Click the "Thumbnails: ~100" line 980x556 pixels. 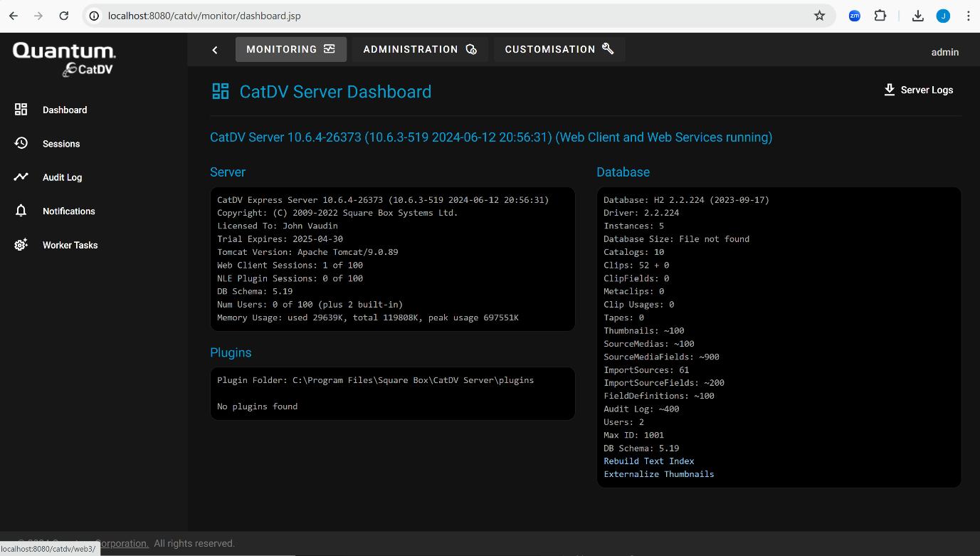643,331
